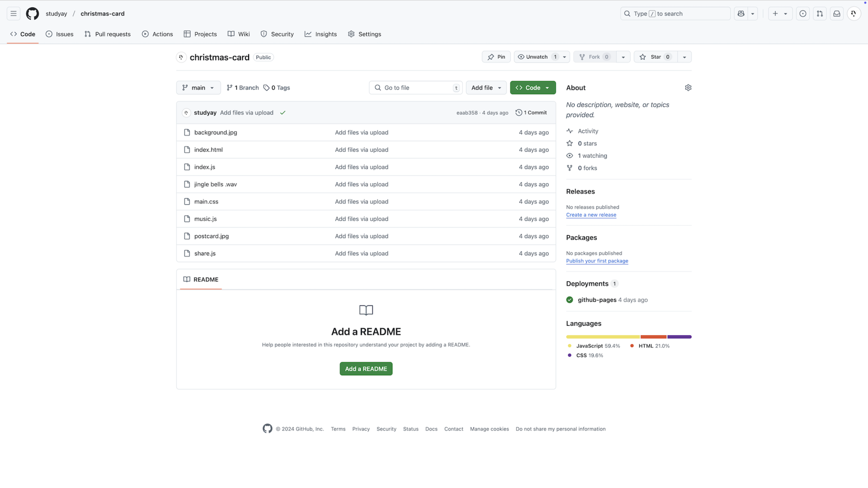This screenshot has height=488, width=868.
Task: Open github-pages deployment link
Action: (597, 300)
